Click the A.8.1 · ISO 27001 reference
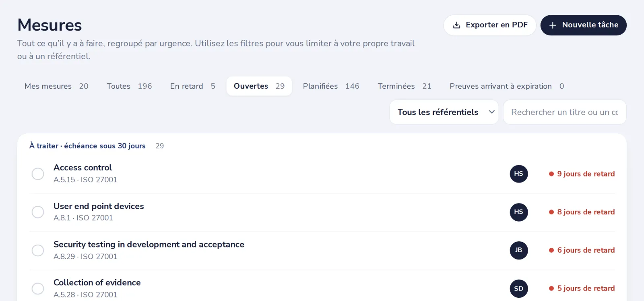Viewport: 644px width, 301px height. pos(83,218)
